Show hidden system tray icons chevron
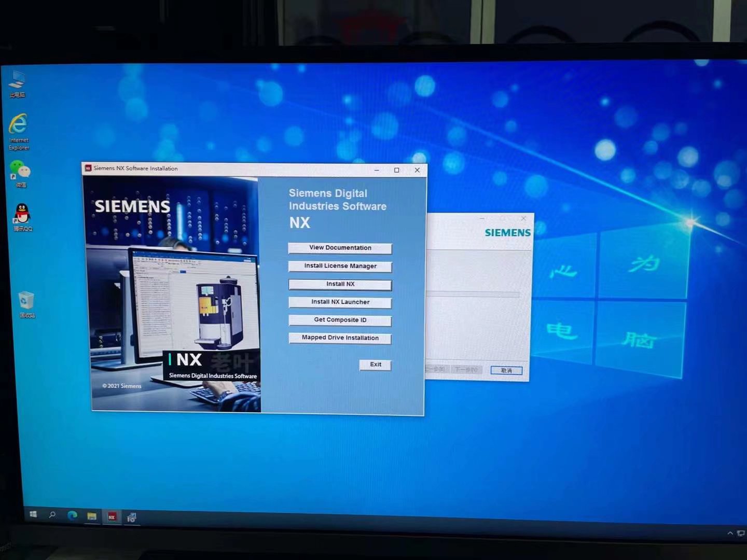Screen dimensions: 747x560 point(730,533)
